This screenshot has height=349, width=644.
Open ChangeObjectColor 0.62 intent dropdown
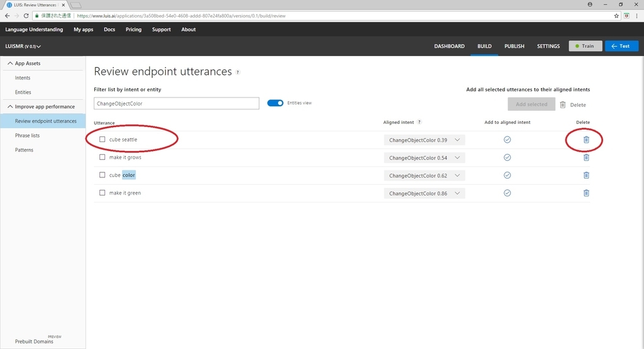click(x=425, y=175)
